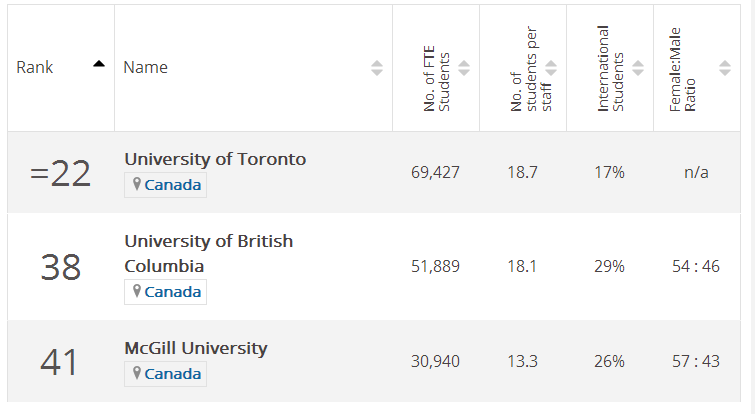Click Toronto's 69,427 students value
755x414 pixels.
435,173
